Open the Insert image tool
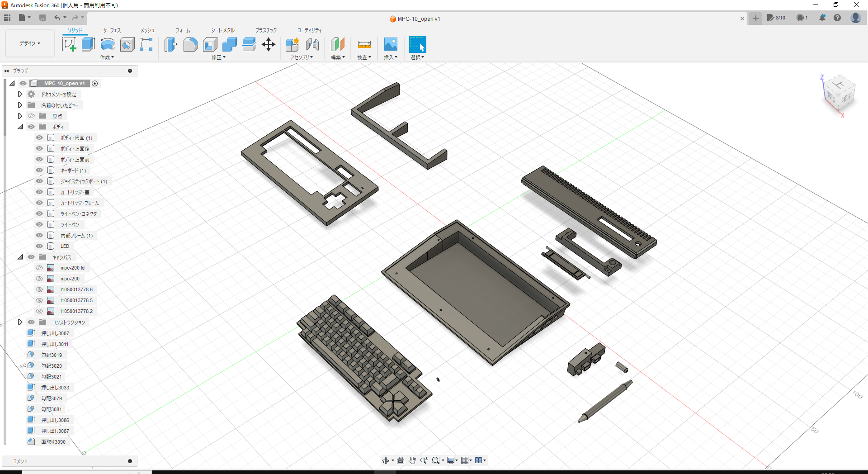Viewport: 868px width, 474px height. pyautogui.click(x=391, y=44)
